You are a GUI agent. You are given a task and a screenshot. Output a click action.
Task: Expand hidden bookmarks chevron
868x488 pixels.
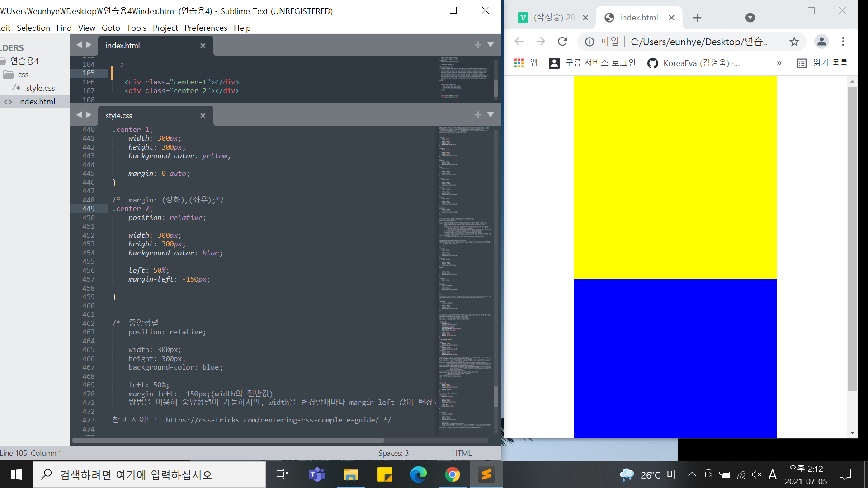coord(779,63)
